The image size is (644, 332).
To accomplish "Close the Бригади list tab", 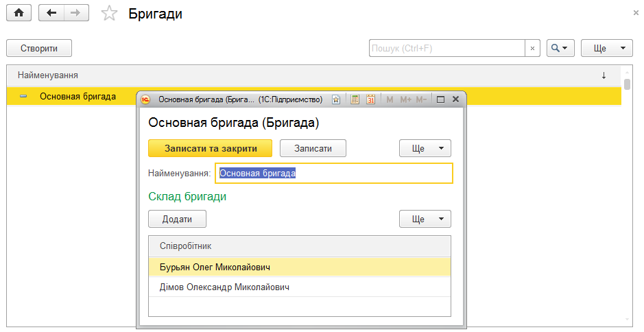I will [636, 13].
